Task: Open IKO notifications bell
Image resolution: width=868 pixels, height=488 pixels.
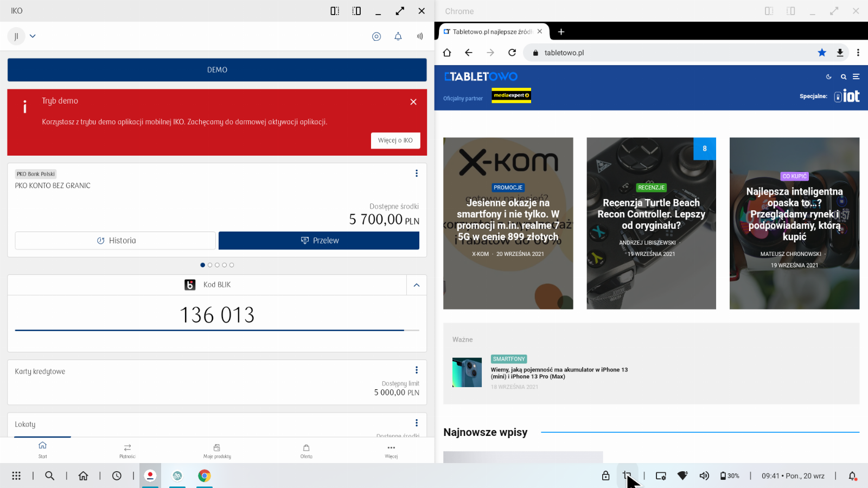Action: click(x=398, y=36)
